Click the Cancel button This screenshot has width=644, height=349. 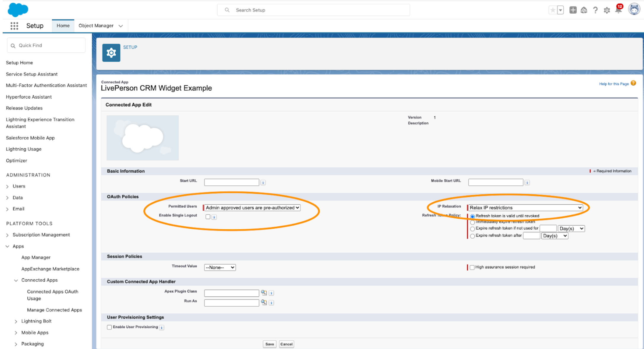[286, 344]
